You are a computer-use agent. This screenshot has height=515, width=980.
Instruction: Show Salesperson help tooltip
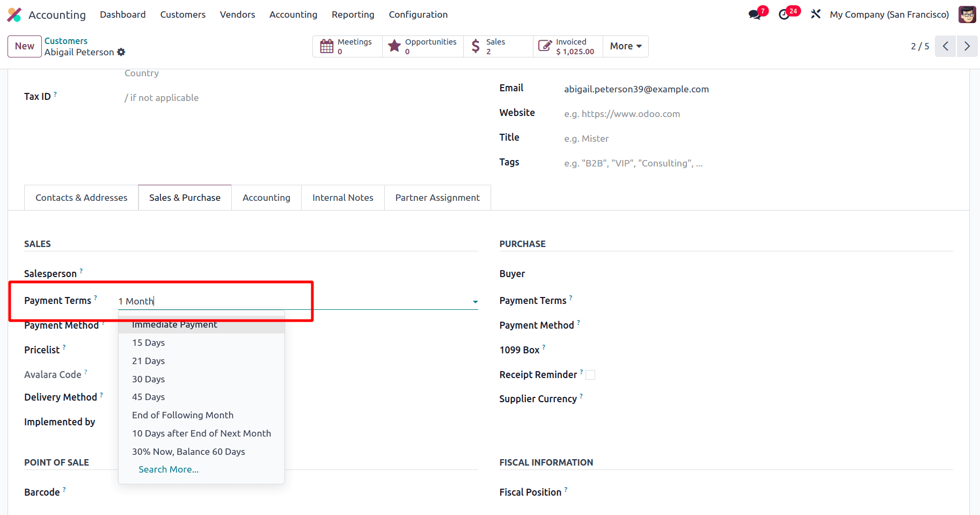[81, 271]
